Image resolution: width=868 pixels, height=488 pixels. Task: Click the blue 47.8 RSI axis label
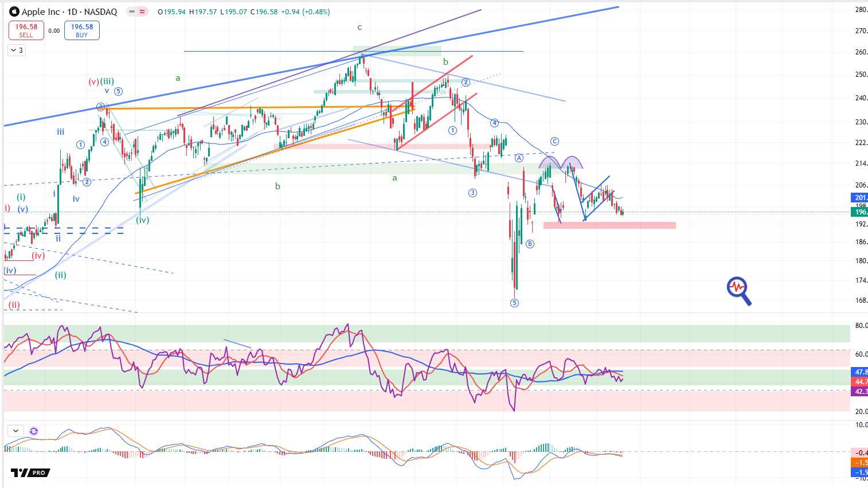pyautogui.click(x=861, y=372)
